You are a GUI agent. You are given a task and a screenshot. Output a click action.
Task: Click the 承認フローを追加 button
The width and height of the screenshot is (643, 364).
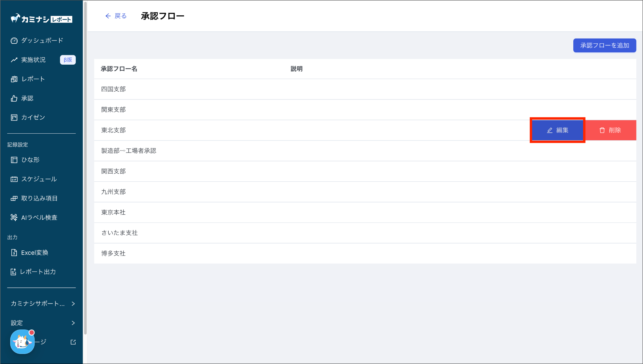604,45
